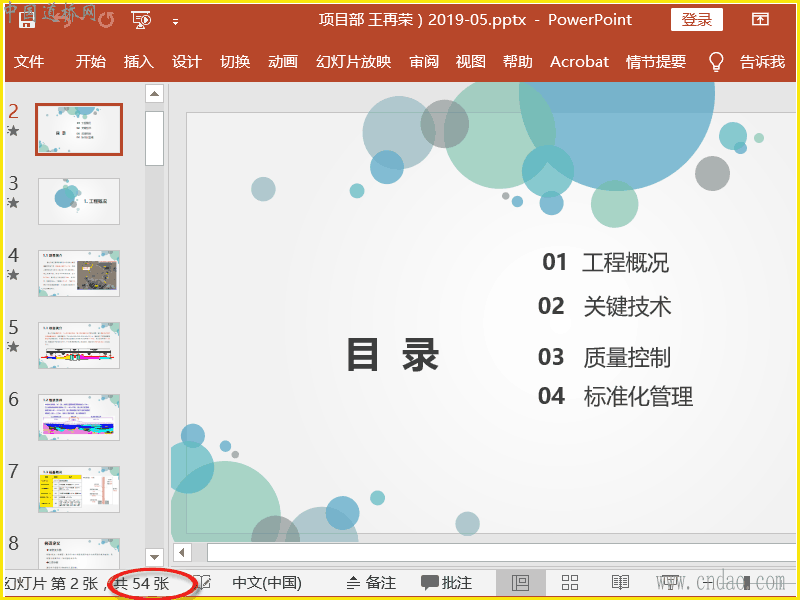Open the Ribbon Display Options icon
The image size is (800, 600).
[x=760, y=19]
